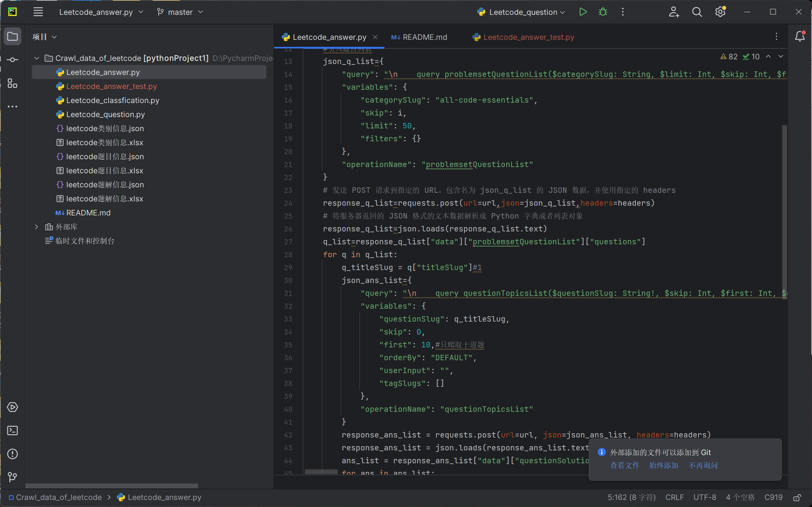Image resolution: width=812 pixels, height=507 pixels.
Task: Open more run actions menu
Action: pyautogui.click(x=623, y=12)
